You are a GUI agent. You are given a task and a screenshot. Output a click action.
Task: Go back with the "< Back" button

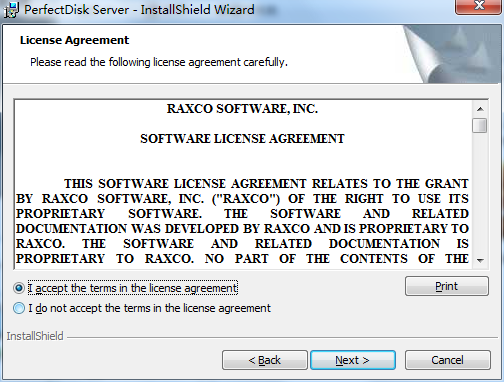[265, 360]
